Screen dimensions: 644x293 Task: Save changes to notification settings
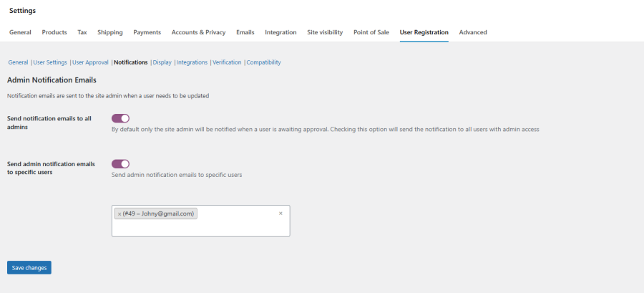pyautogui.click(x=29, y=267)
